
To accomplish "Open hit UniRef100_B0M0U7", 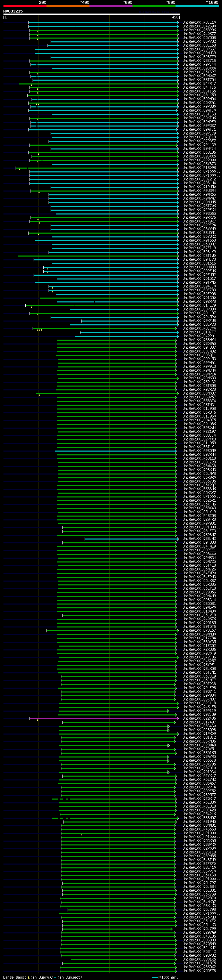I will (x=199, y=394).
